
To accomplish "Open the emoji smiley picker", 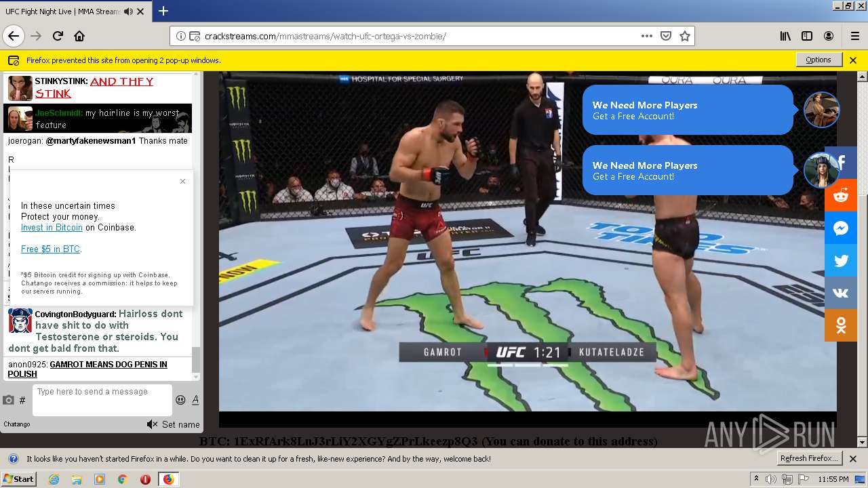I will click(x=180, y=400).
